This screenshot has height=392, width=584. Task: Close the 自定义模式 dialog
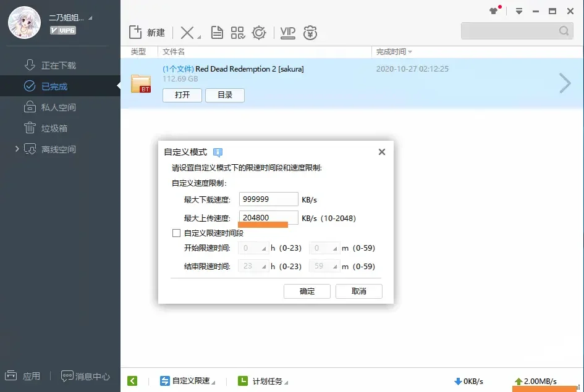click(382, 152)
